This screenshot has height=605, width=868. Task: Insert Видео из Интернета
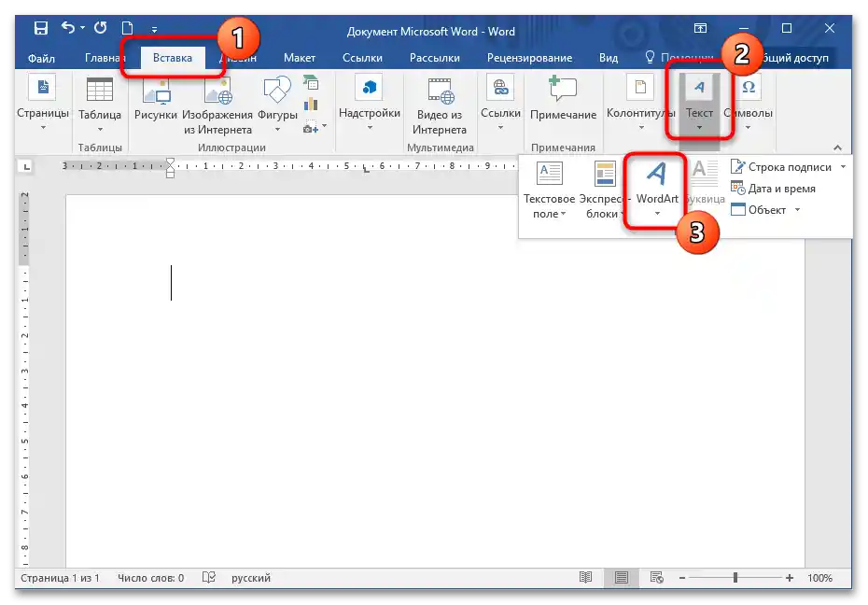point(440,106)
